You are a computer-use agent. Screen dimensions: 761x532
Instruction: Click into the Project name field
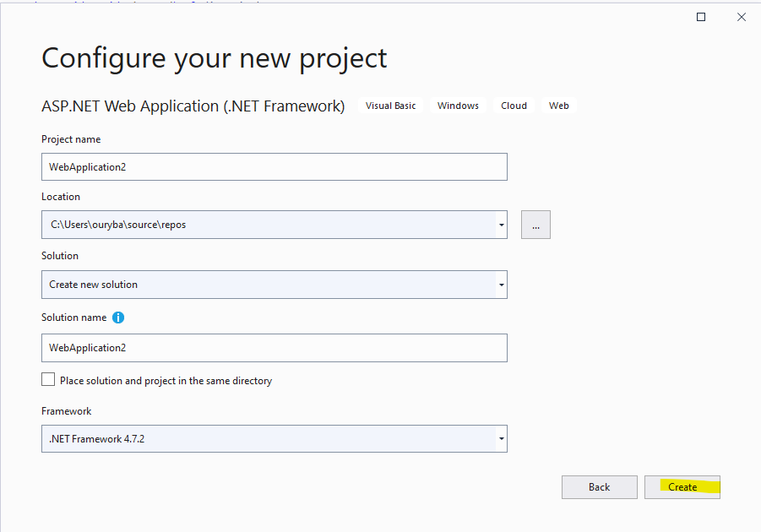click(x=274, y=166)
